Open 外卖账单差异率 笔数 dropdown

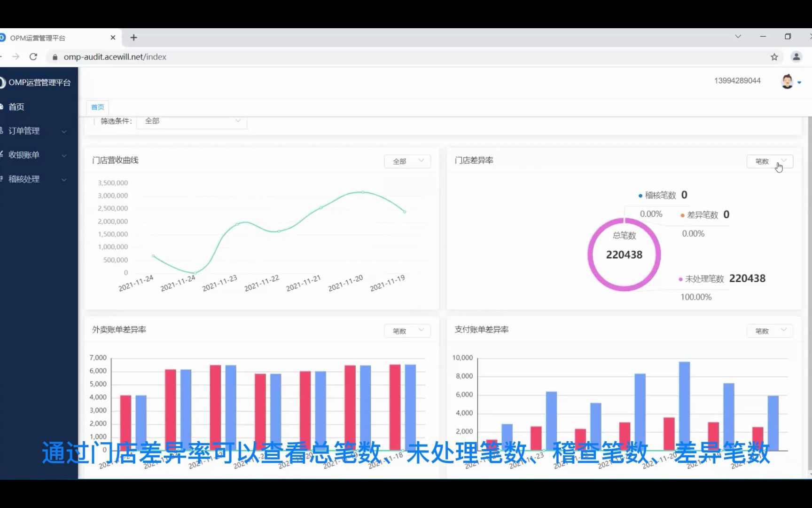click(x=407, y=331)
